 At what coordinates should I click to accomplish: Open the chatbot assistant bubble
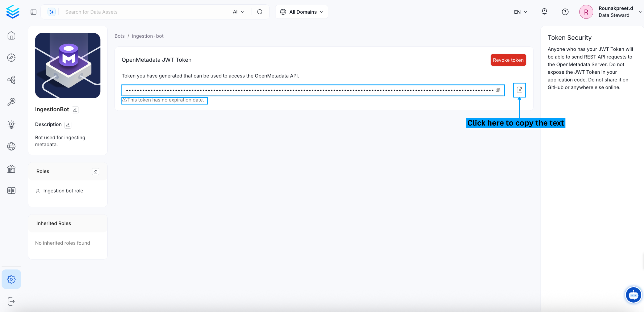point(633,295)
